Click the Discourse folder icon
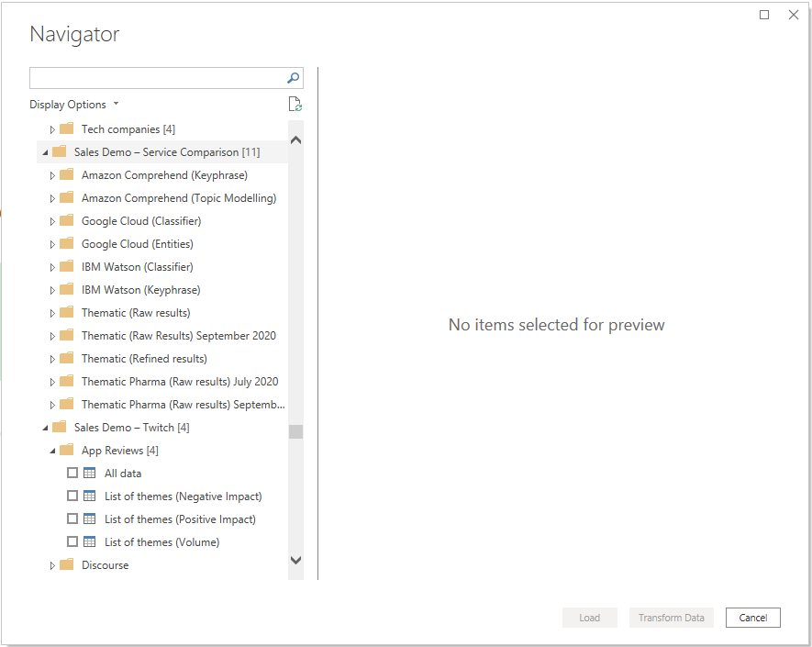This screenshot has width=812, height=647. tap(67, 564)
